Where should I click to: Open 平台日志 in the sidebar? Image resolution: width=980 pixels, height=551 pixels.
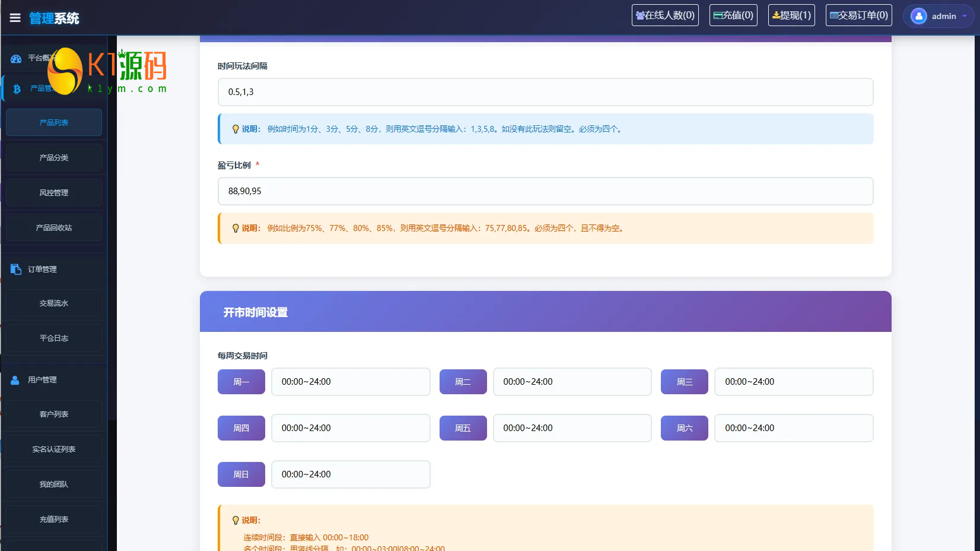click(54, 338)
